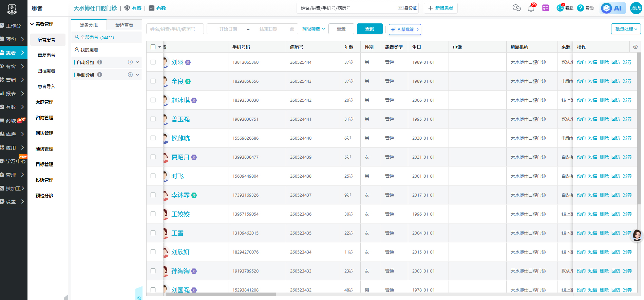Click the green badge next to 李沐霏
The image size is (644, 300).
(x=194, y=195)
